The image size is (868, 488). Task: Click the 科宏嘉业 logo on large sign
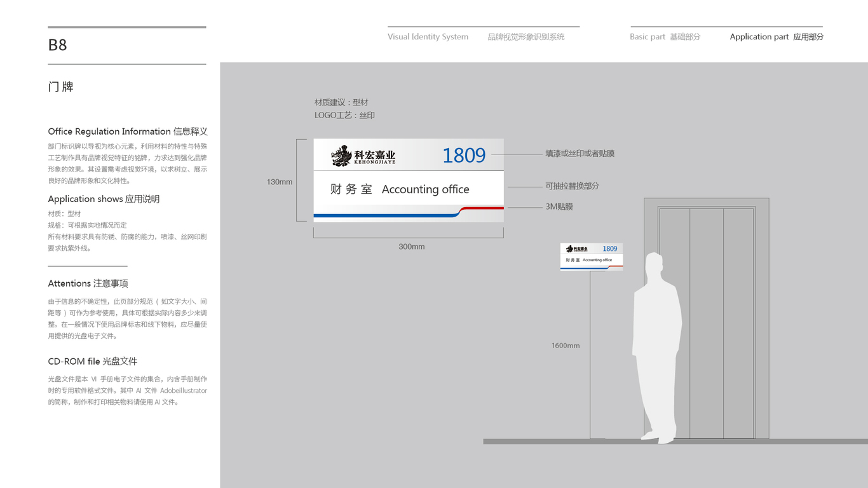(363, 156)
